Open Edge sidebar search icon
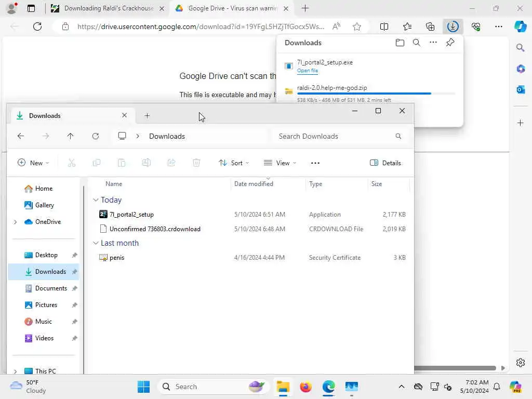 click(x=520, y=47)
